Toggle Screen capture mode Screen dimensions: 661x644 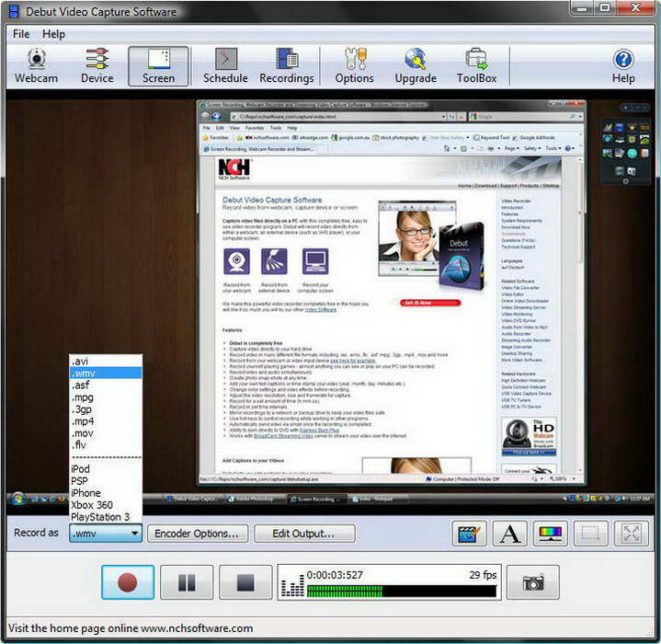pyautogui.click(x=158, y=67)
